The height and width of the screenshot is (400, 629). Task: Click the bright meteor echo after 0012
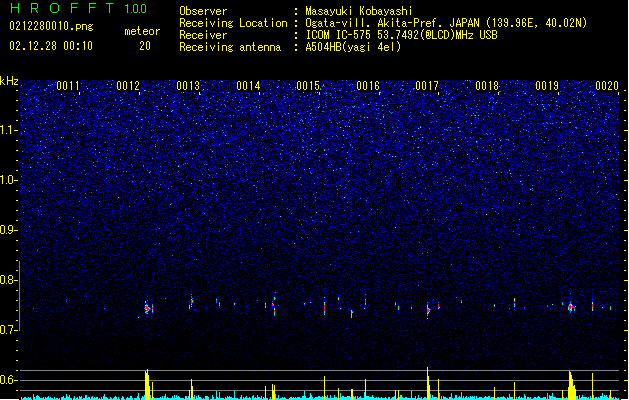point(147,309)
